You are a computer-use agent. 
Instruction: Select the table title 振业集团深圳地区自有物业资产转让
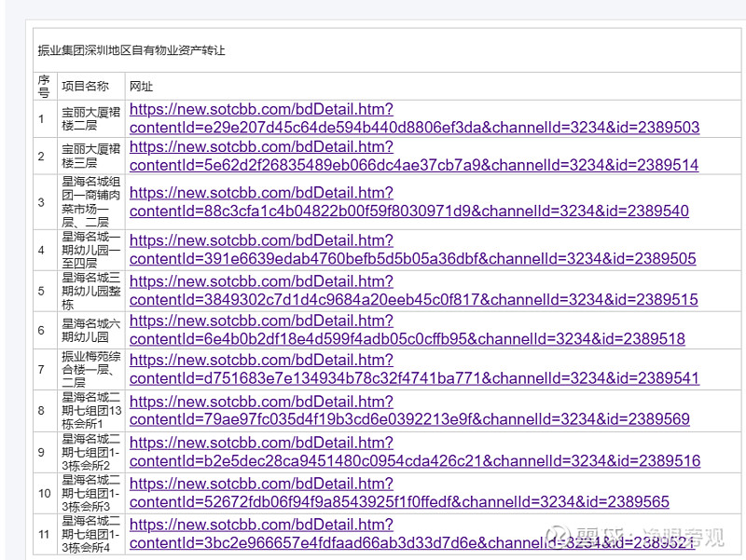click(x=131, y=50)
